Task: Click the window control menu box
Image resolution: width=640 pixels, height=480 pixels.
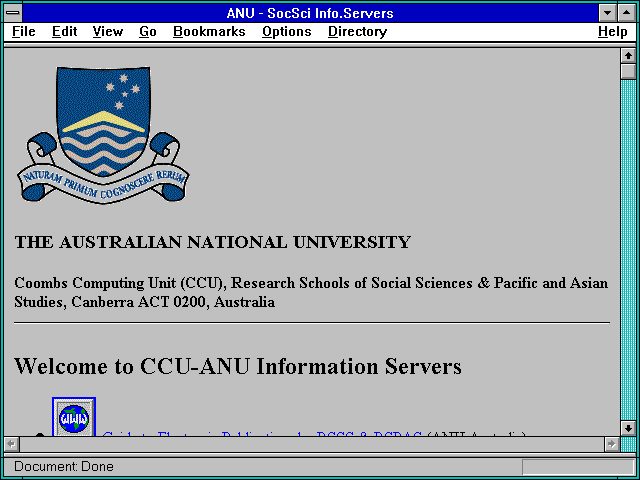Action: point(13,13)
